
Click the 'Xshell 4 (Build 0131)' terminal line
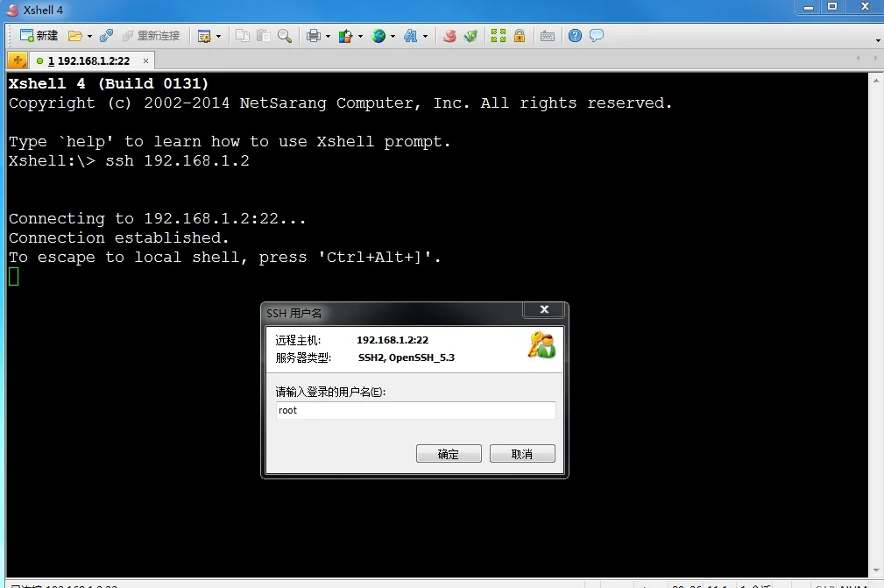pyautogui.click(x=109, y=84)
